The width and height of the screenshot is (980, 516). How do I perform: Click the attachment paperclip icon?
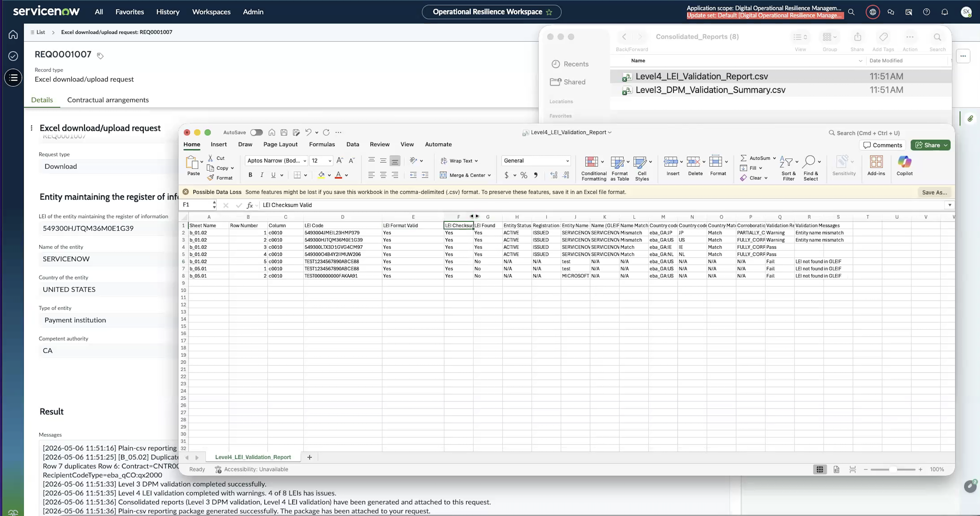pyautogui.click(x=970, y=119)
